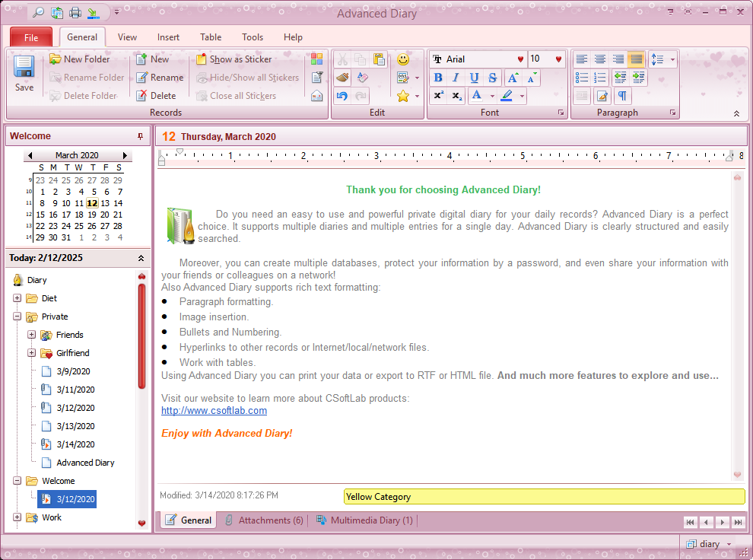Turn off justified alignment
Screen dimensions: 753x560
coord(637,59)
